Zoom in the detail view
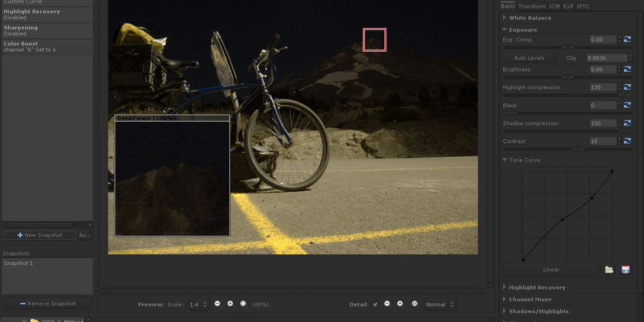Viewport: 644px width, 322px height. coord(400,304)
